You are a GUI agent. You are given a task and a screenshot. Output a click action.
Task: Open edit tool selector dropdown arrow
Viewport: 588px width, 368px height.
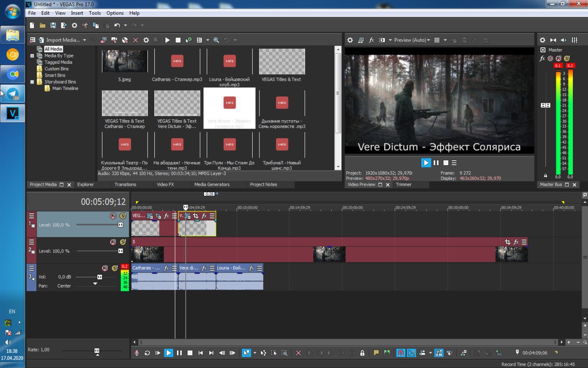click(254, 353)
